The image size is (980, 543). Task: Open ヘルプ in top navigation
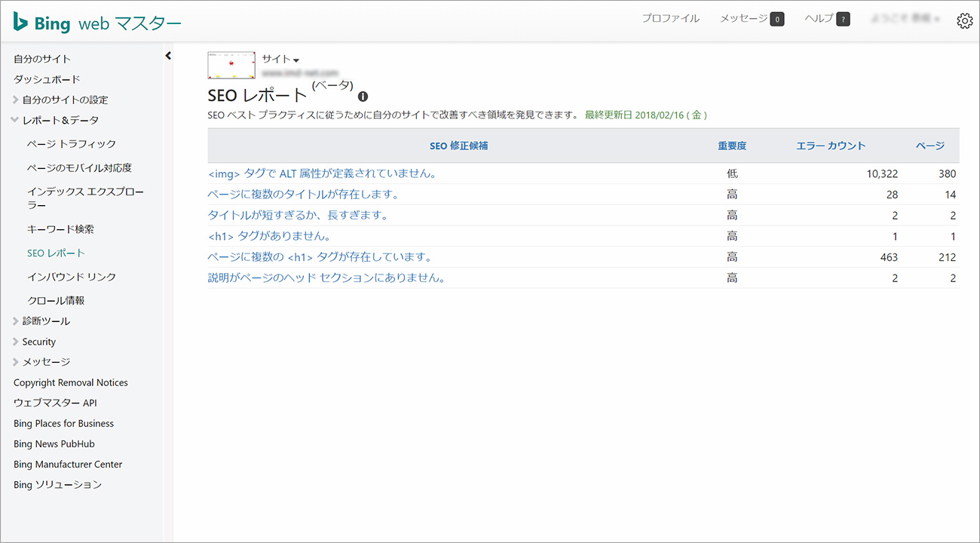point(819,19)
